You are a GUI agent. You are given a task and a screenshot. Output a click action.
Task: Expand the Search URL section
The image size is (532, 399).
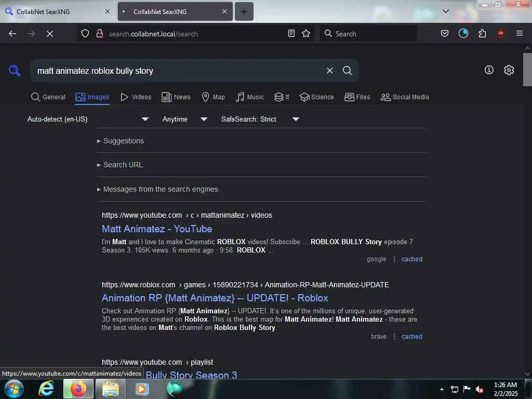pyautogui.click(x=120, y=165)
